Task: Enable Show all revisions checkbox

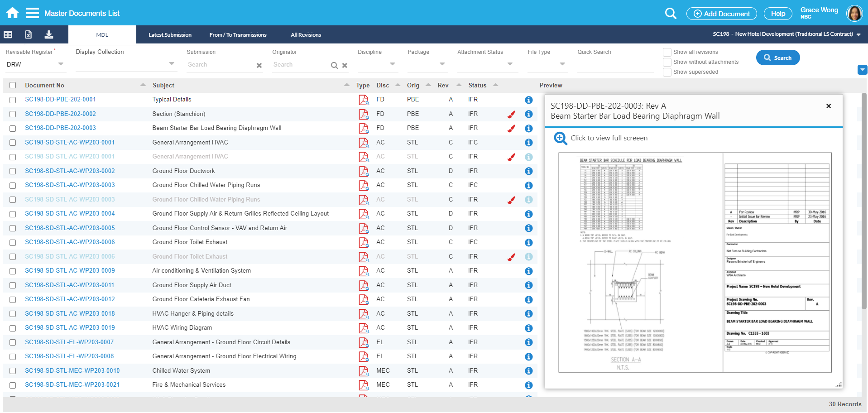Action: click(x=667, y=52)
